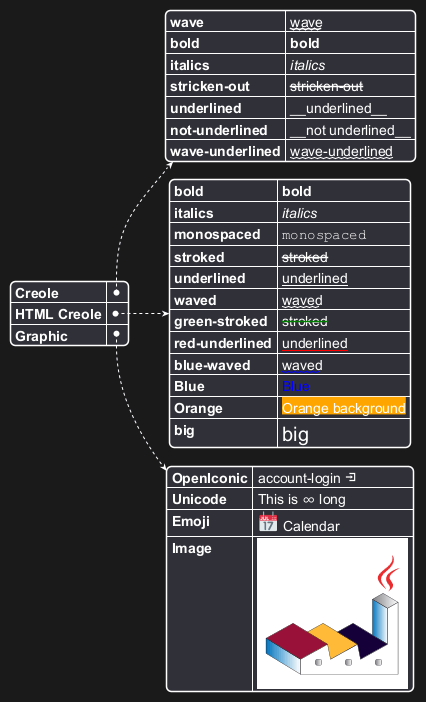The image size is (426, 702).
Task: Click the HTML Creole row connector dot
Action: [x=116, y=314]
